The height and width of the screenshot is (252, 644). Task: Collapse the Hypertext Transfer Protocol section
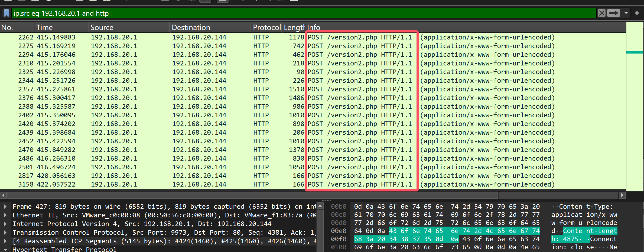tap(5, 249)
